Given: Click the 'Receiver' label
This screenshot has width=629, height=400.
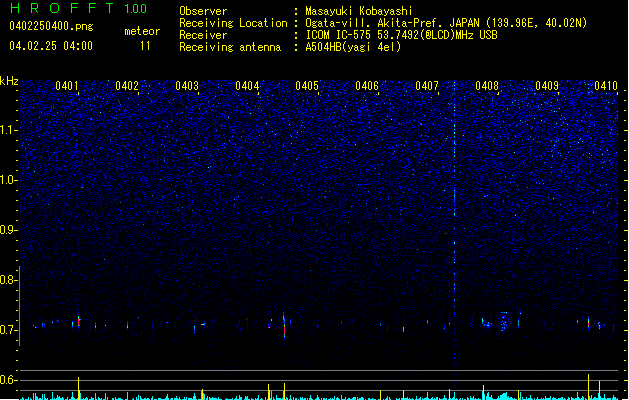Looking at the screenshot, I should point(203,35).
